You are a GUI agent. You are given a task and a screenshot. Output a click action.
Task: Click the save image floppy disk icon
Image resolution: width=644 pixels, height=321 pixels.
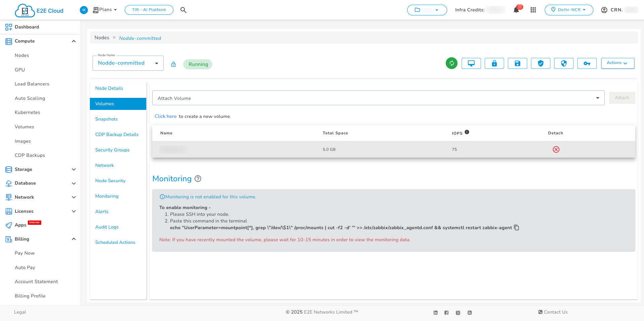coord(517,63)
